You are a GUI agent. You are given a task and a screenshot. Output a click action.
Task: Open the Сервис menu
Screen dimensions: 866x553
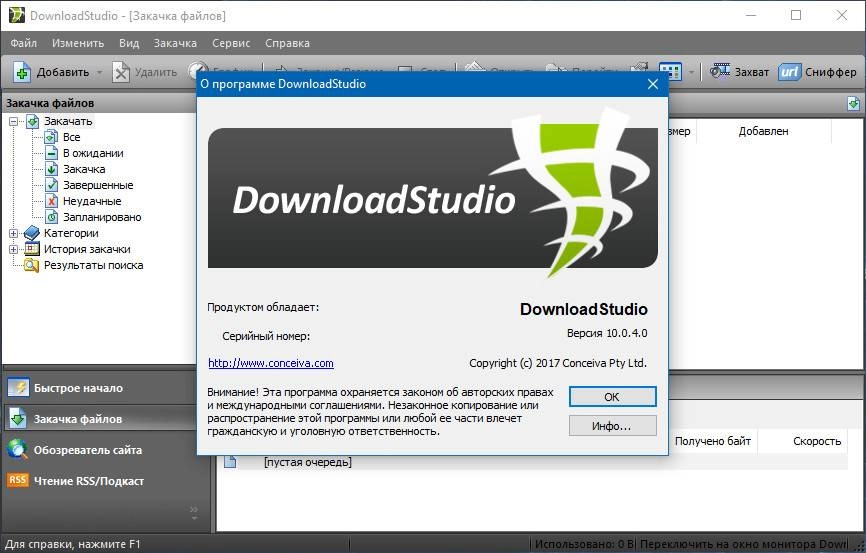pos(231,43)
